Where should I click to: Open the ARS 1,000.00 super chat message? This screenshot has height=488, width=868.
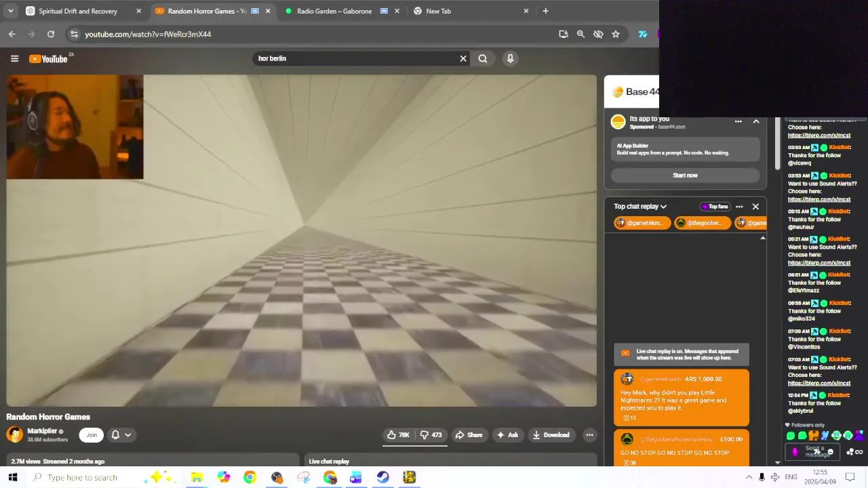pyautogui.click(x=682, y=398)
